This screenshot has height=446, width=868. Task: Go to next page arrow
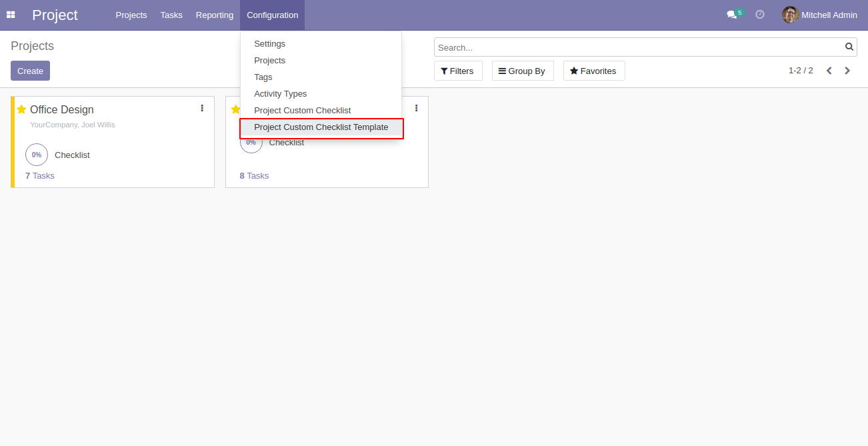847,71
